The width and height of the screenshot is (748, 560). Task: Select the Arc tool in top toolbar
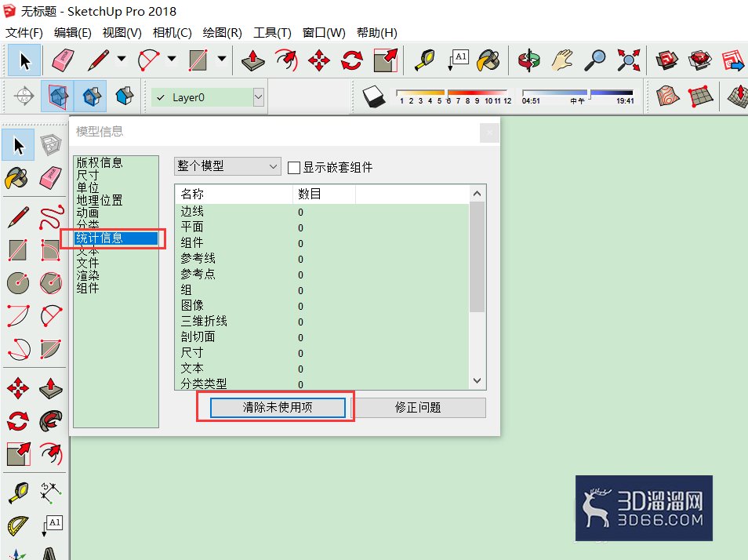pos(148,60)
